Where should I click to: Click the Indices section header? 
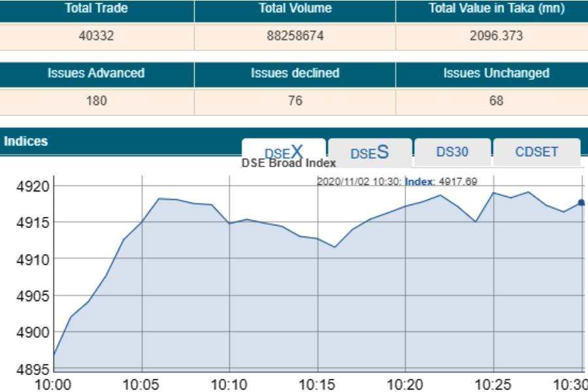(26, 141)
